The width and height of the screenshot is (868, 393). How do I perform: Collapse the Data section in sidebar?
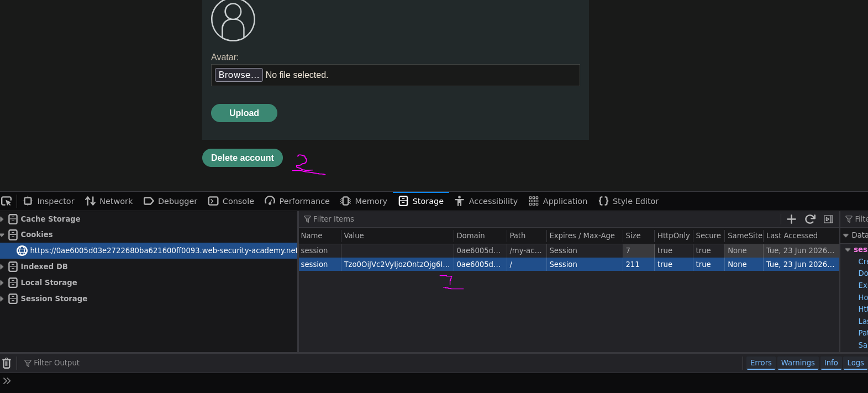(x=846, y=235)
